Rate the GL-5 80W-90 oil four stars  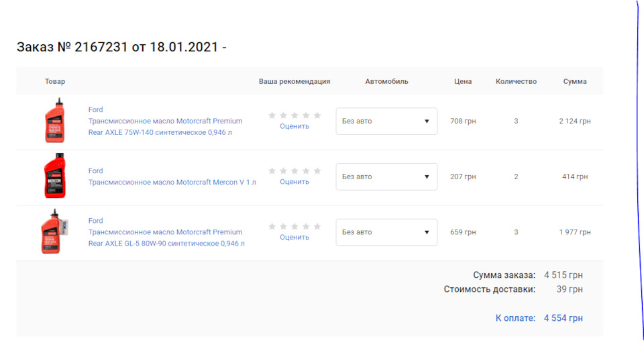(x=306, y=226)
